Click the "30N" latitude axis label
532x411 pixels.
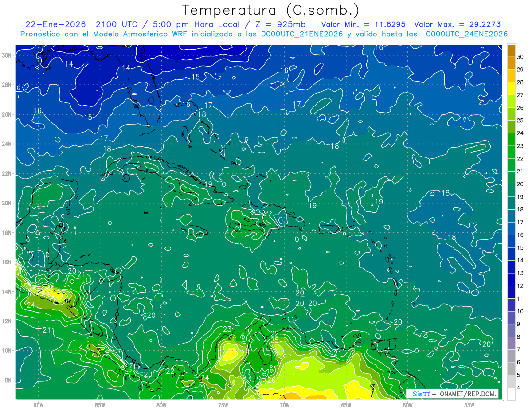point(6,55)
